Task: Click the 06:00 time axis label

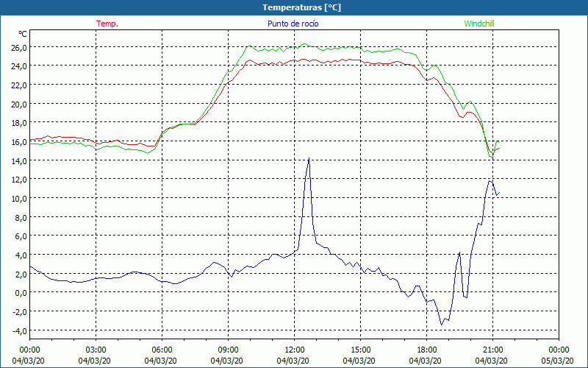Action: (x=162, y=350)
